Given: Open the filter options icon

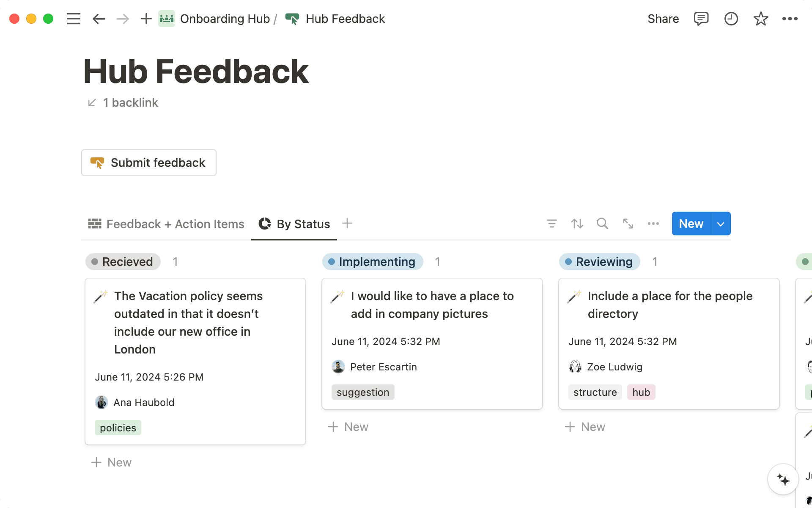Looking at the screenshot, I should click(x=551, y=224).
